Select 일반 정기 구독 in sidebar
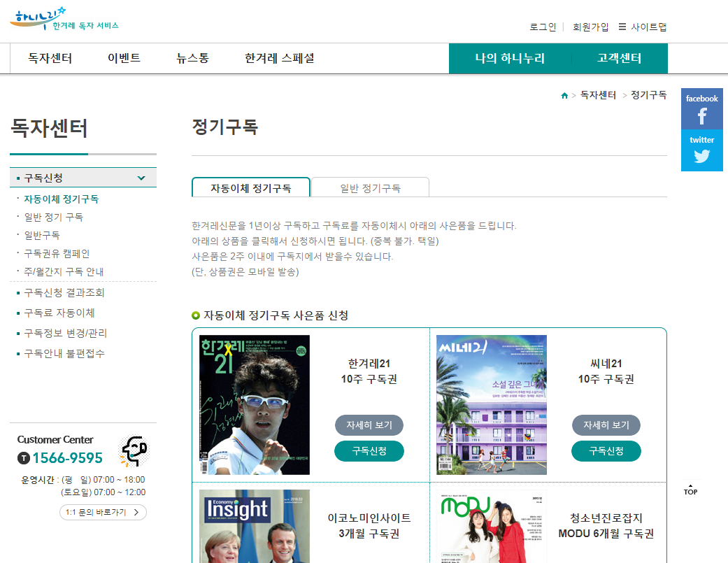Image resolution: width=728 pixels, height=563 pixels. click(53, 218)
